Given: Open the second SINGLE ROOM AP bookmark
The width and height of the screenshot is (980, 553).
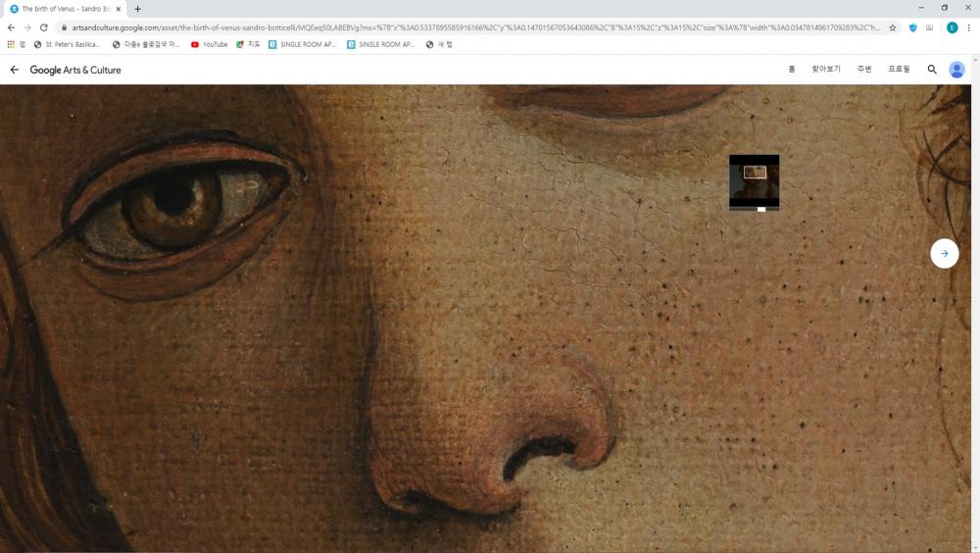Looking at the screenshot, I should coord(380,44).
